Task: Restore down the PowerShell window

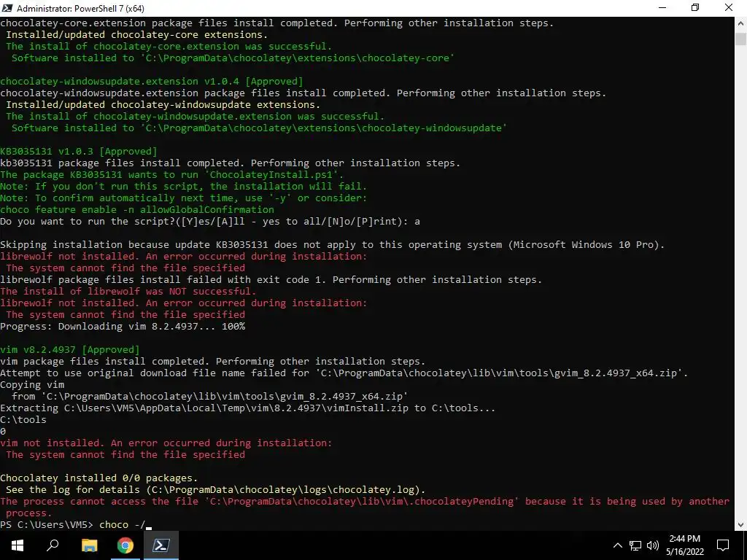Action: tap(695, 8)
